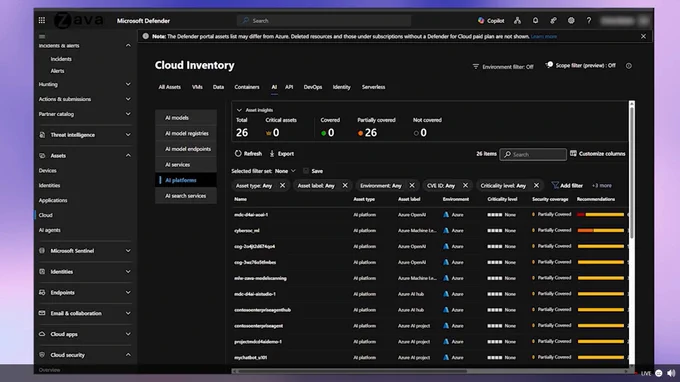Switch to the VMs tab
680x382 pixels.
pos(197,87)
